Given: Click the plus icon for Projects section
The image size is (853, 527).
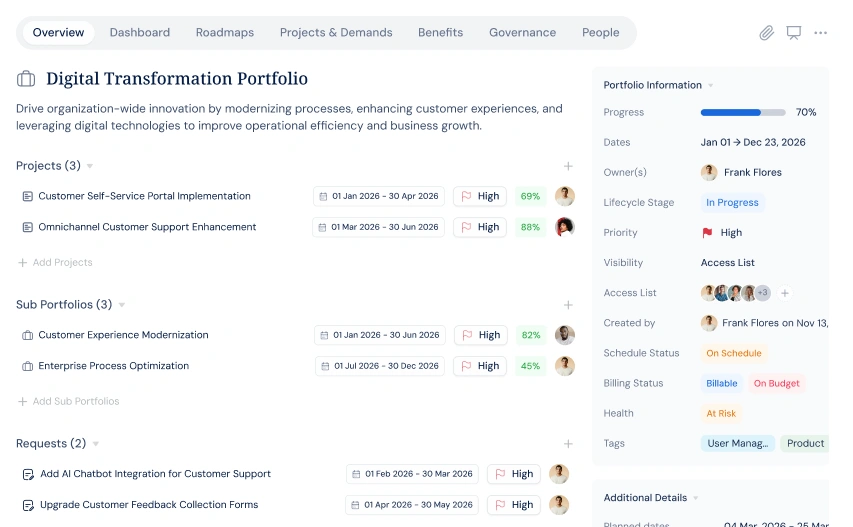Looking at the screenshot, I should click(568, 166).
